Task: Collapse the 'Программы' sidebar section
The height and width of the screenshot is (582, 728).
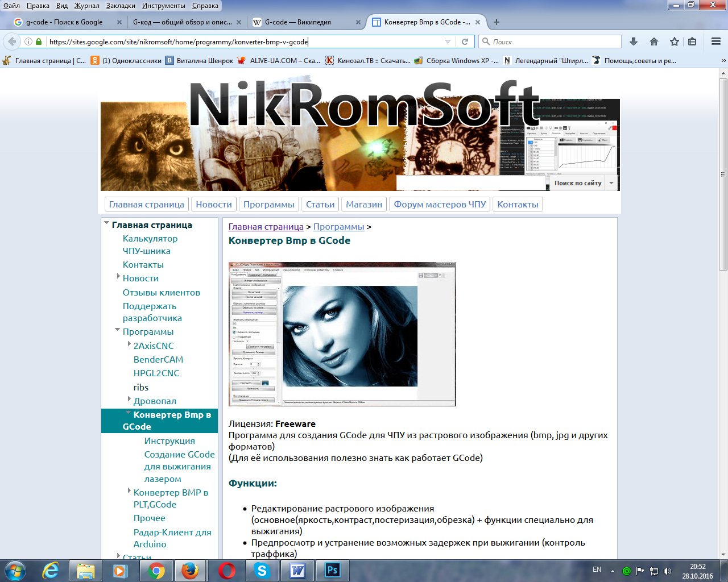Action: [118, 330]
